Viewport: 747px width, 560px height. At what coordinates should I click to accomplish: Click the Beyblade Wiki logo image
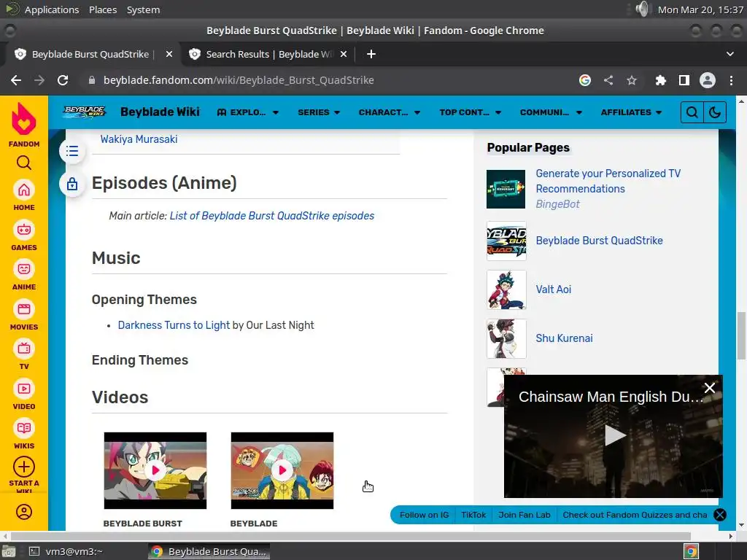pyautogui.click(x=85, y=112)
